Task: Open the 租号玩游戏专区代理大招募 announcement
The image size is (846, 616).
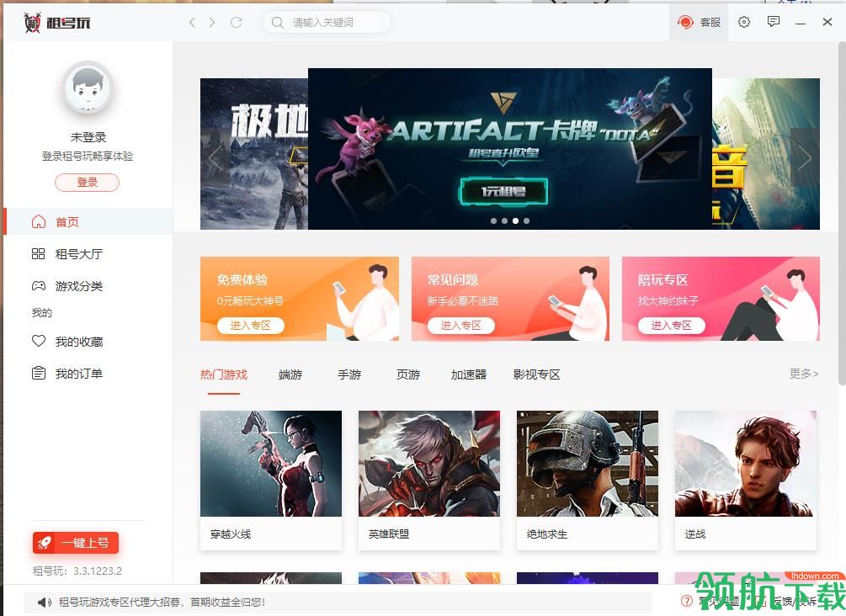Action: [162, 602]
